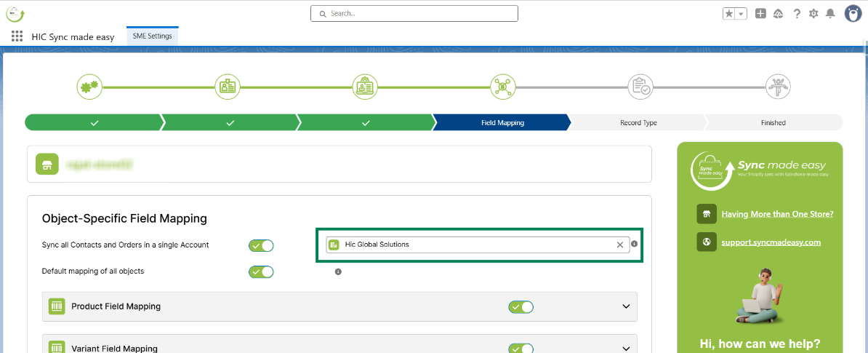Click the store icon beside the store name
868x353 pixels.
pyautogui.click(x=47, y=164)
